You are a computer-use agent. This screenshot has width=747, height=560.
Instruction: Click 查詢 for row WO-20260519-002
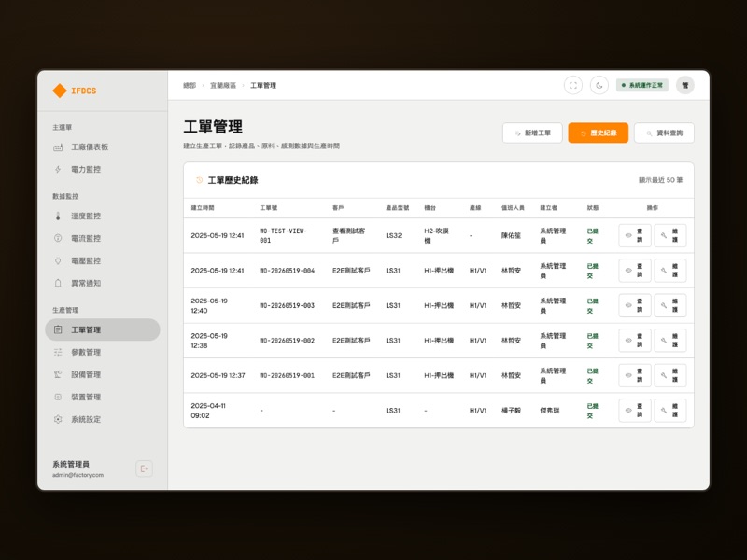(x=635, y=341)
